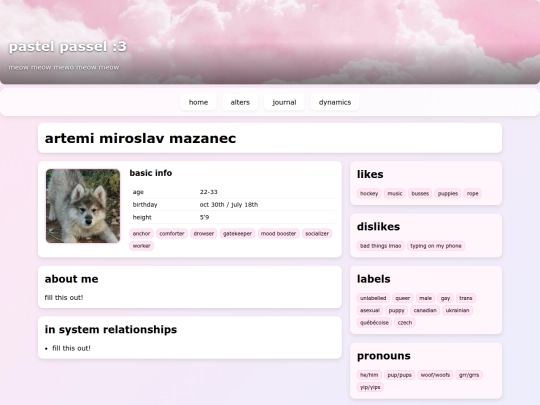Click fill this out! under about me
Viewport: 540px width, 405px height.
click(x=64, y=298)
